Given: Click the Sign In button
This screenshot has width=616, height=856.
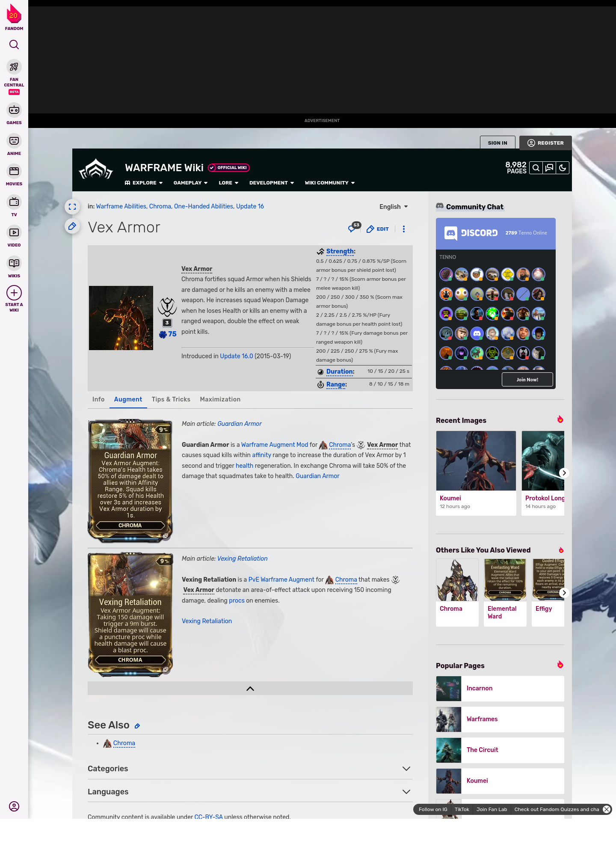Looking at the screenshot, I should (x=498, y=143).
